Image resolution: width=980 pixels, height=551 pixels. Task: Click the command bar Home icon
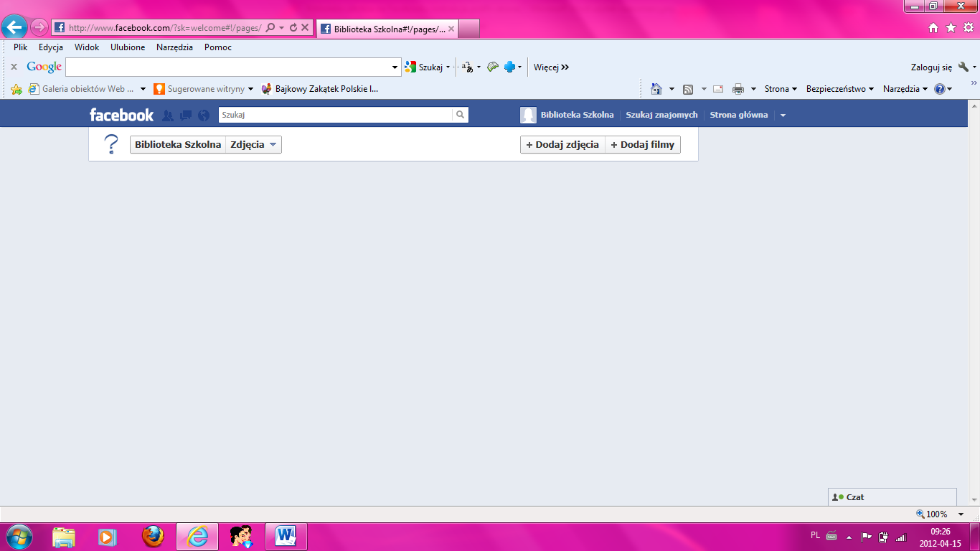[x=656, y=89]
